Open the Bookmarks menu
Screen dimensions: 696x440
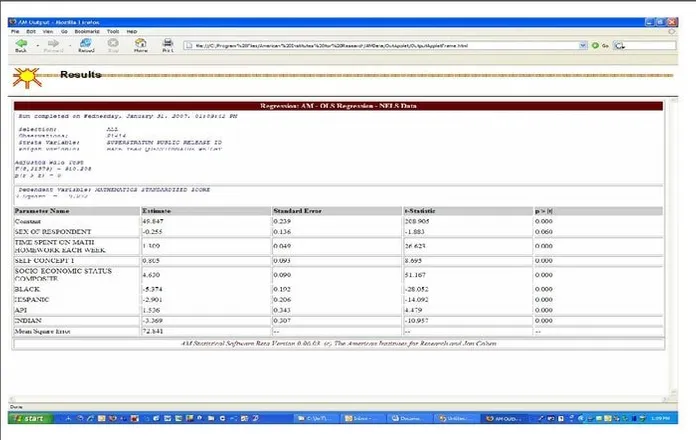pos(87,32)
